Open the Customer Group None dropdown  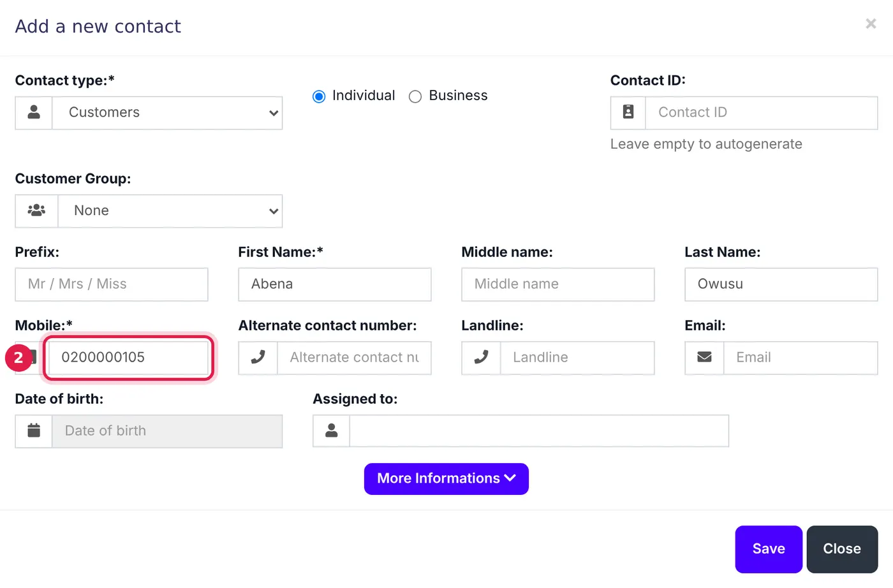[170, 211]
